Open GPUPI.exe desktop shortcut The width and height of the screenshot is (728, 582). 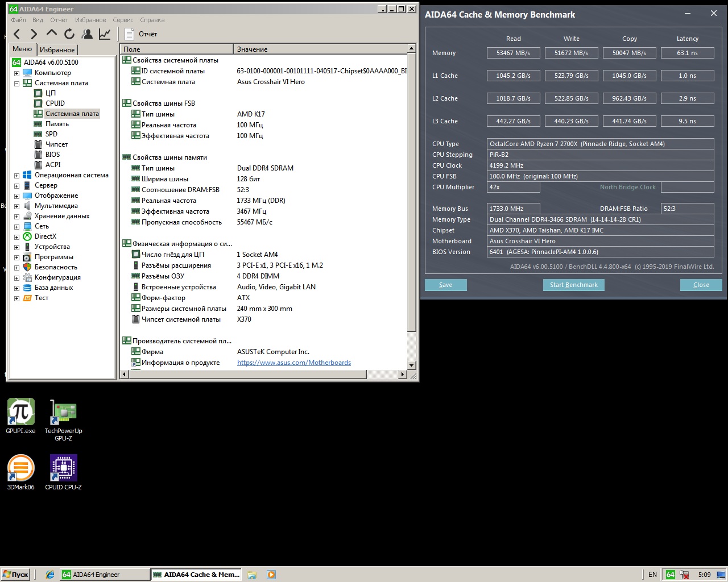click(20, 416)
